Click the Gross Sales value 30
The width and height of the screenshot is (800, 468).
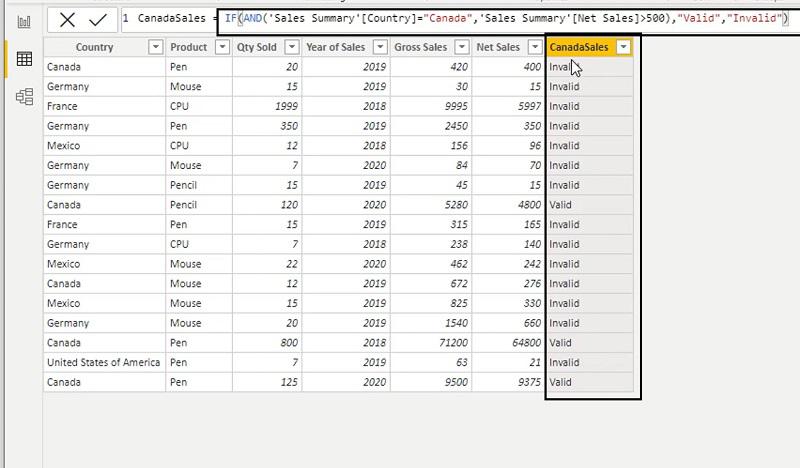click(462, 87)
